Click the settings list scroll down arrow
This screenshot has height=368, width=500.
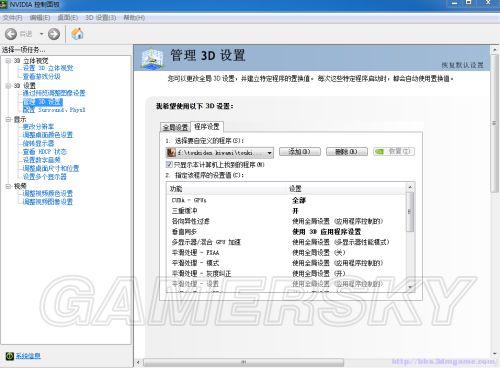(410, 287)
